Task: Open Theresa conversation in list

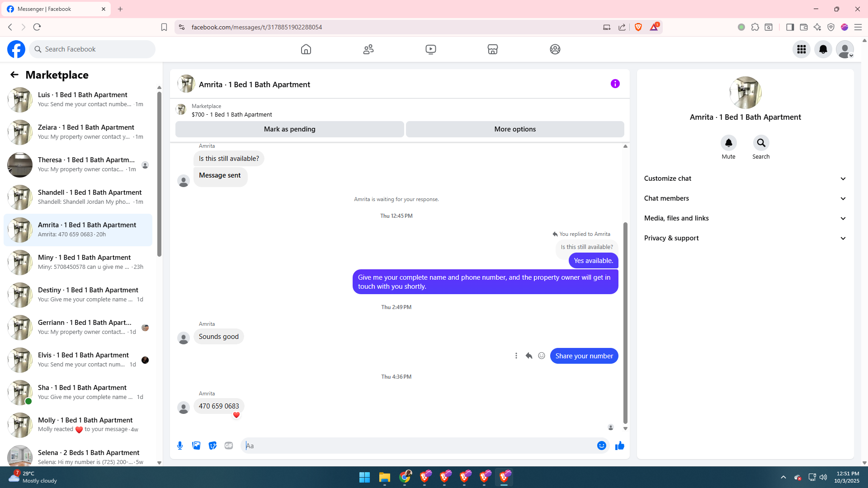Action: 78,165
